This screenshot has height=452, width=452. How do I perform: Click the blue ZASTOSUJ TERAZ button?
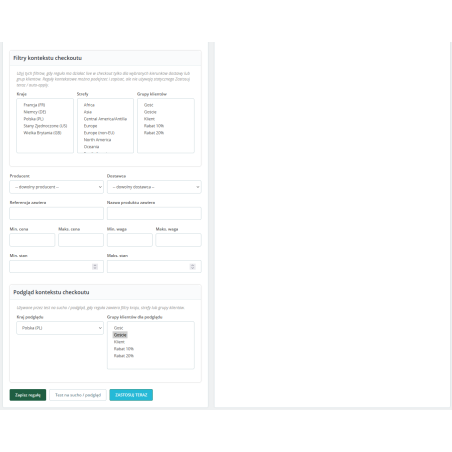coord(131,395)
